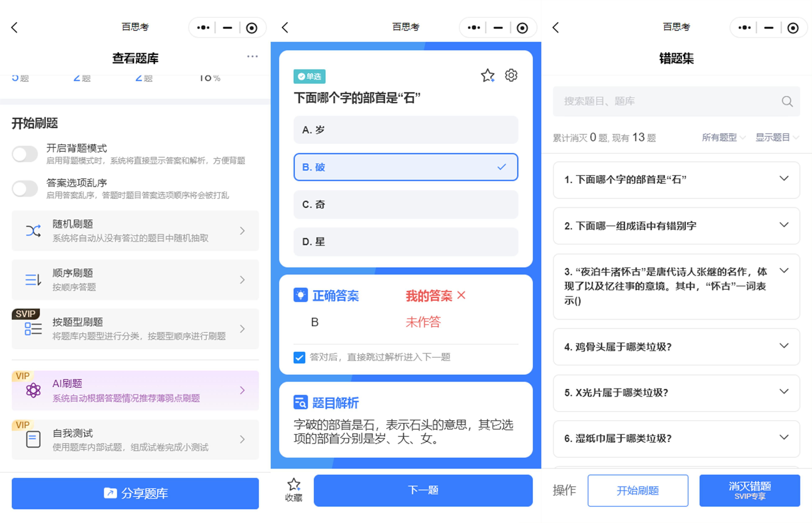Click the 搜索题目、题库 search field

676,101
